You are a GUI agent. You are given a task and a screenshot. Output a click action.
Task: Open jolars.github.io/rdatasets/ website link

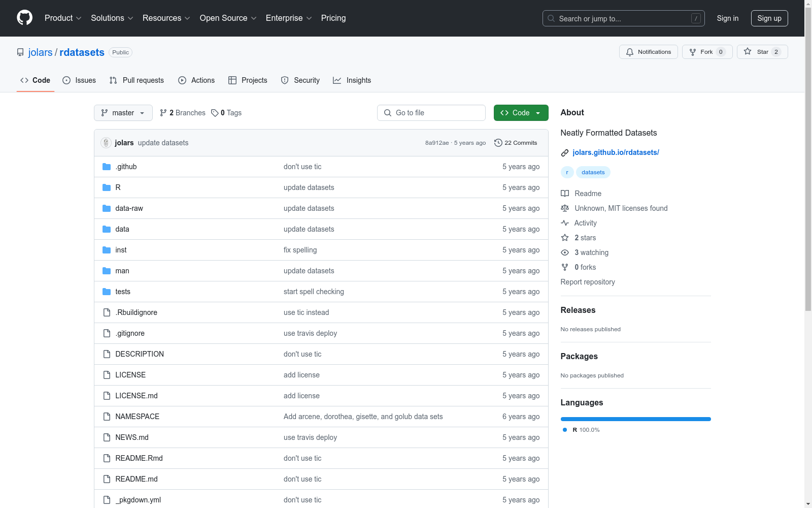pos(616,152)
